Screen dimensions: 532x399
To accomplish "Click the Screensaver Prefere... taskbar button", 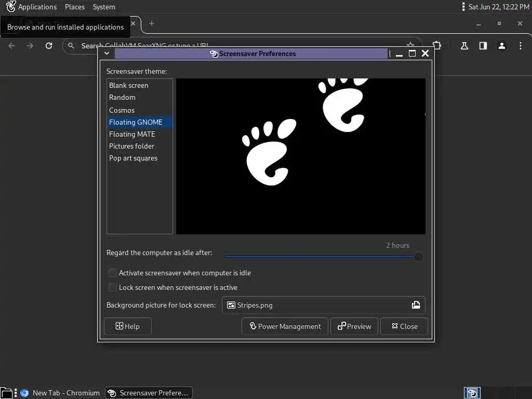I will click(149, 393).
